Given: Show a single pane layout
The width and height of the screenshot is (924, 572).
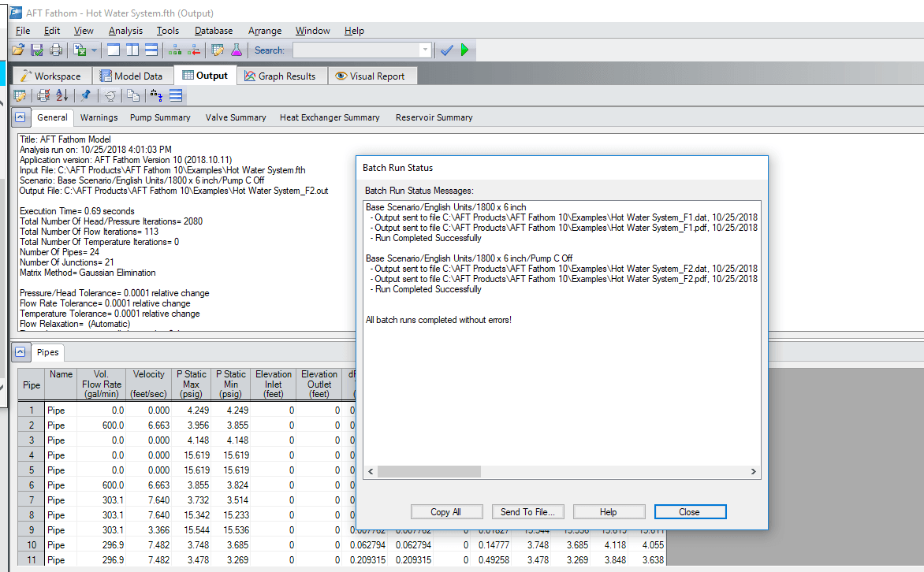Looking at the screenshot, I should click(x=114, y=50).
